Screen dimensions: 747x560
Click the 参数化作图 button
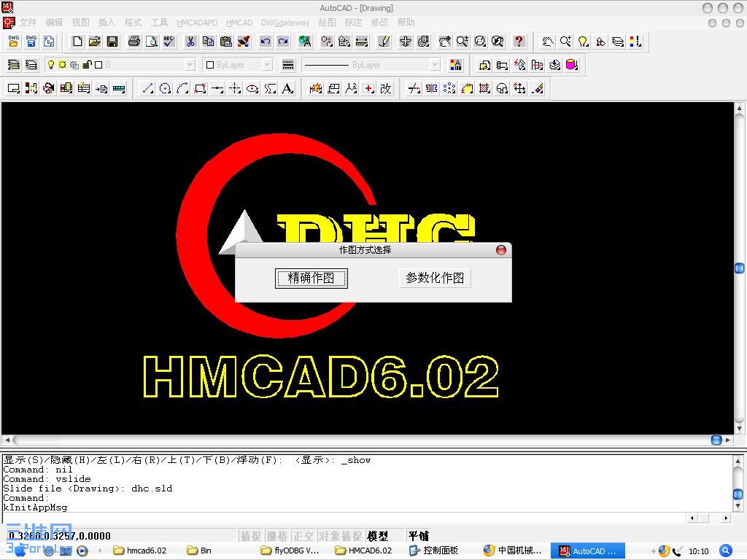coord(435,278)
